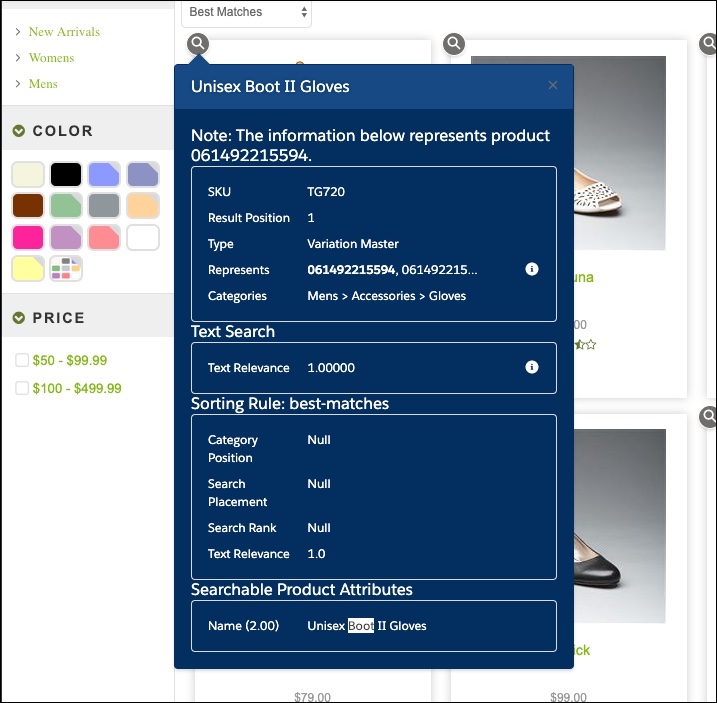Open the Best Matches sort dropdown

[x=247, y=13]
